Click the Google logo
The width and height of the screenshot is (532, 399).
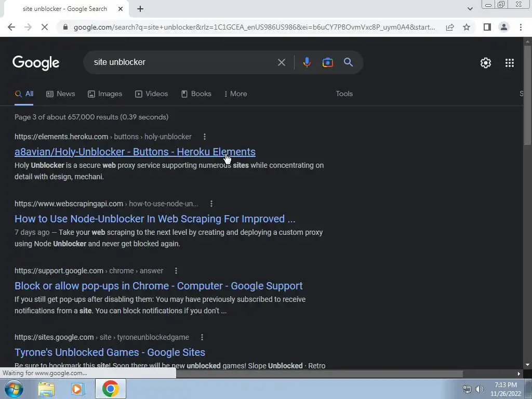tap(36, 63)
